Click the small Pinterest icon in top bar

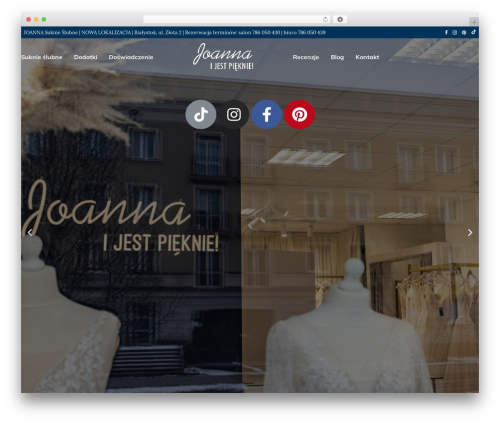point(464,32)
